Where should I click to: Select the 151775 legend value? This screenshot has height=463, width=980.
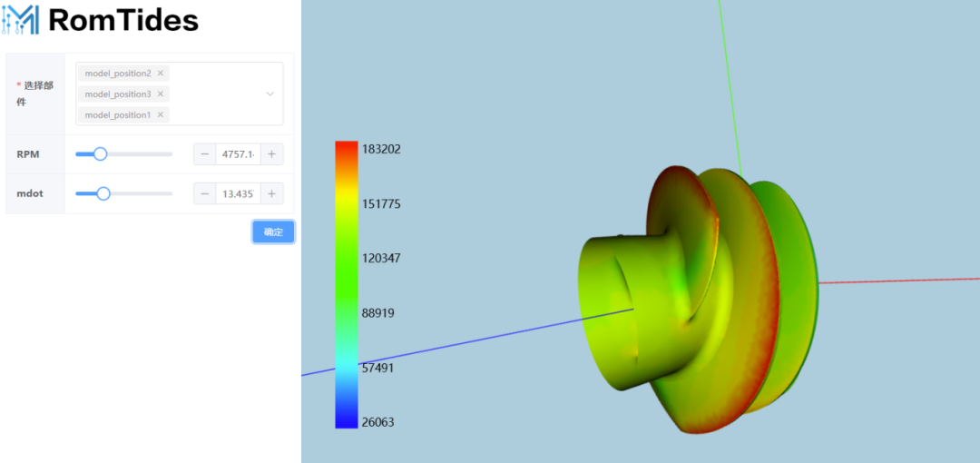coord(381,204)
